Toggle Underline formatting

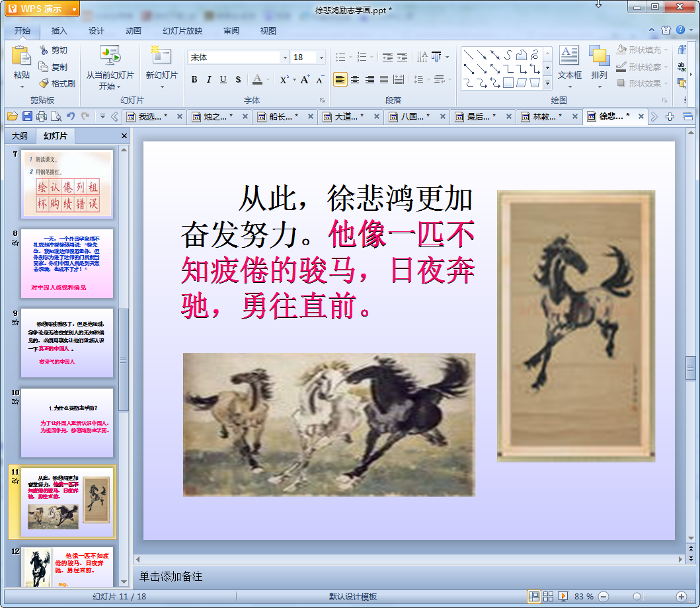click(x=223, y=79)
